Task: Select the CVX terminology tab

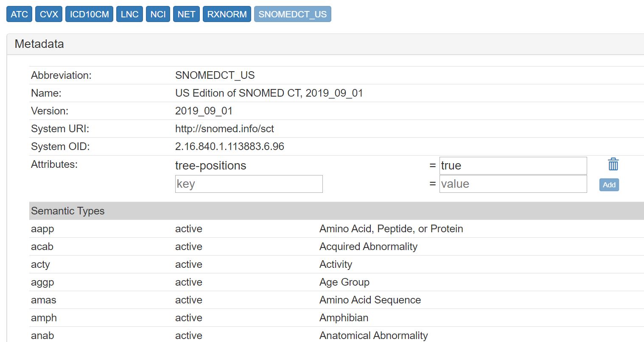Action: point(49,14)
